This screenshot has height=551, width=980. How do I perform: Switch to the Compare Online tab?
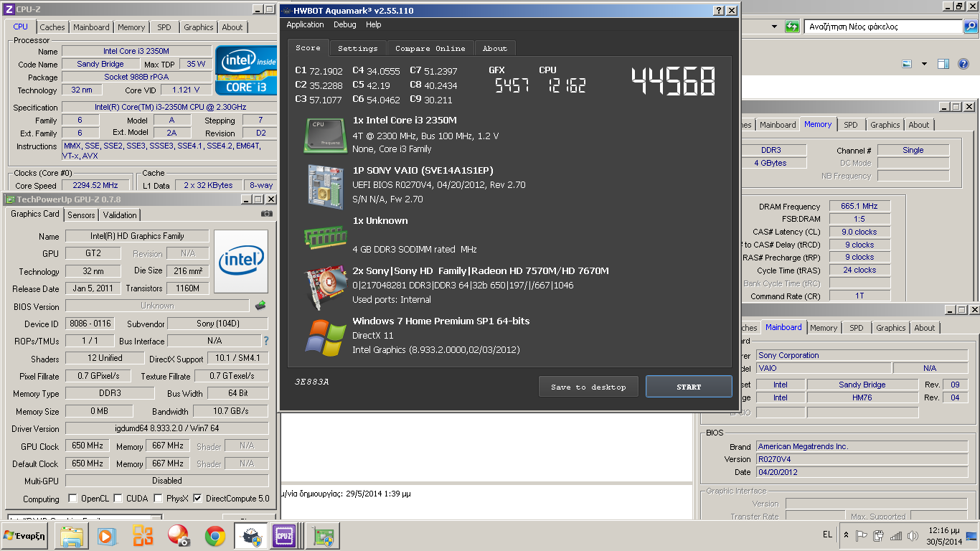[x=430, y=48]
